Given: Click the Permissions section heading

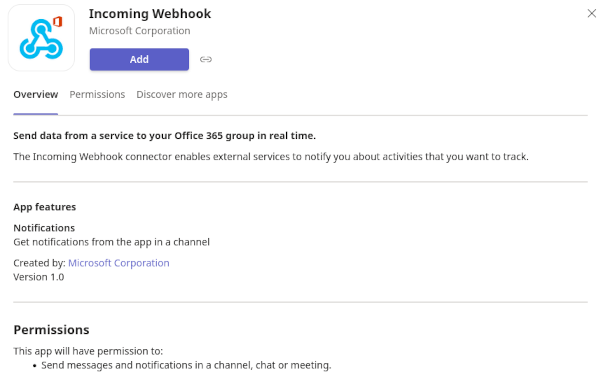Looking at the screenshot, I should pyautogui.click(x=51, y=330).
